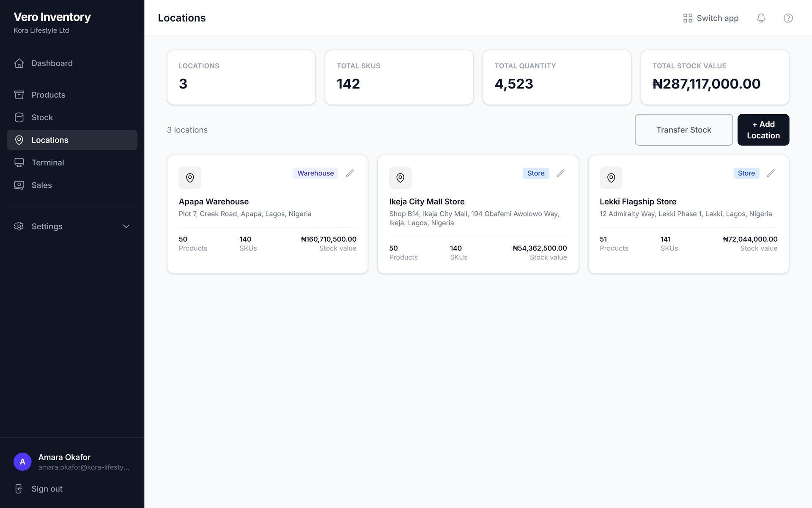Click the Ikeja City Mall Store title
812x508 pixels.
pos(427,202)
